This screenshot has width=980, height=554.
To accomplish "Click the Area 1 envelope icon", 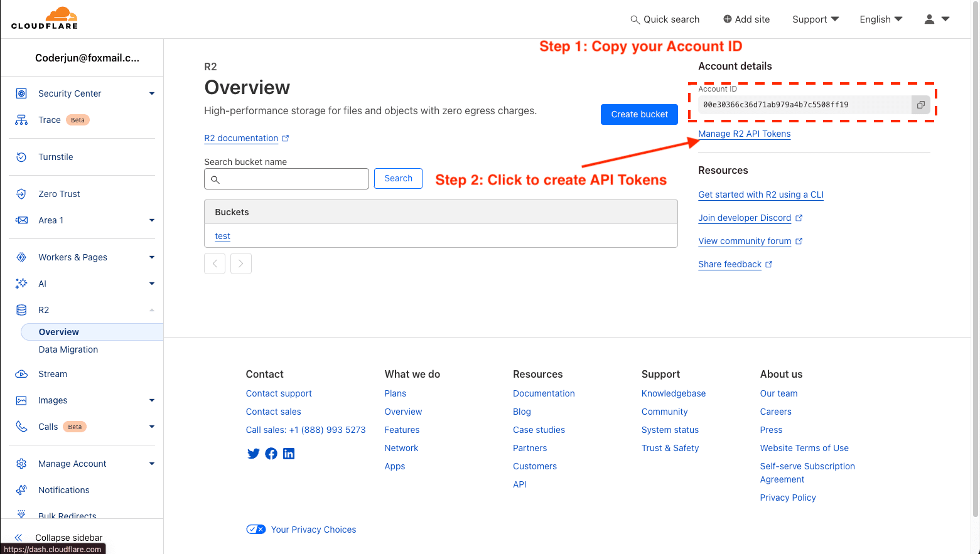I will tap(21, 220).
